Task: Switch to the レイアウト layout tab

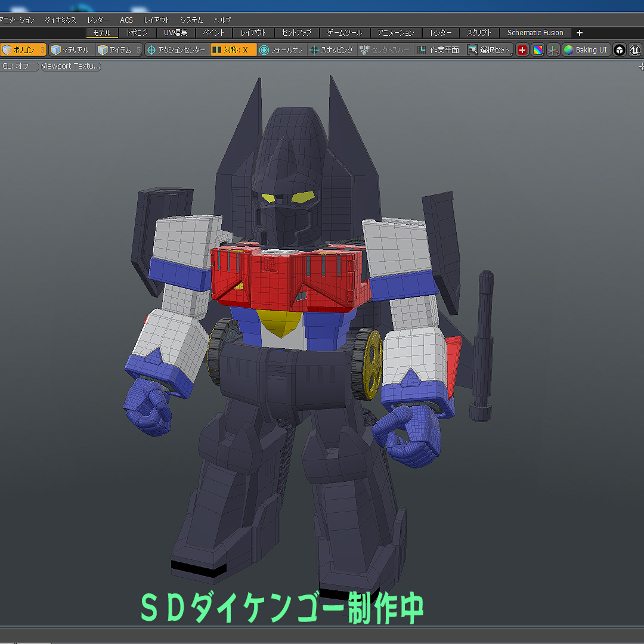Action: 253,32
